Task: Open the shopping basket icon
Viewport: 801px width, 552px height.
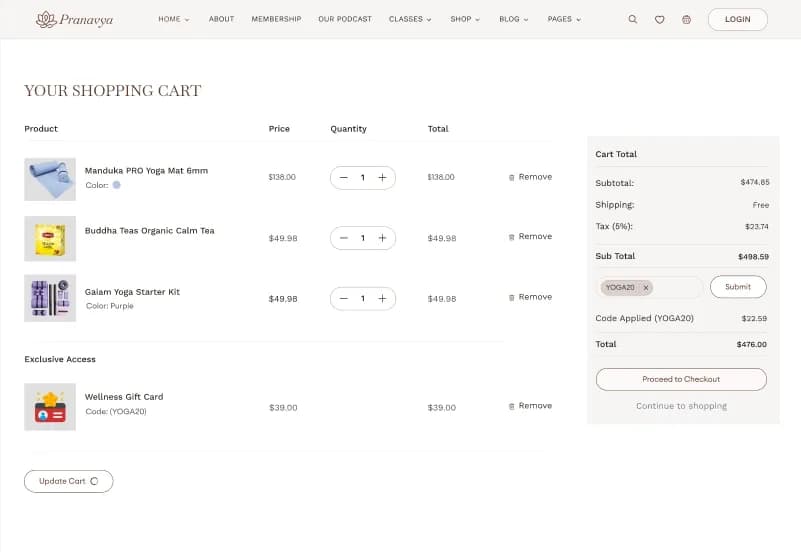Action: (686, 19)
